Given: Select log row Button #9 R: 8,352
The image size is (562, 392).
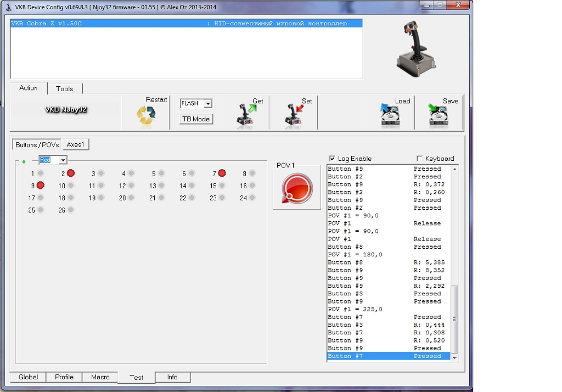Looking at the screenshot, I should pos(389,270).
